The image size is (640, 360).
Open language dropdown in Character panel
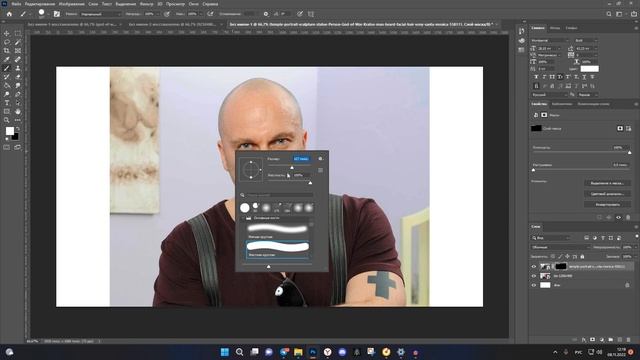[x=550, y=95]
